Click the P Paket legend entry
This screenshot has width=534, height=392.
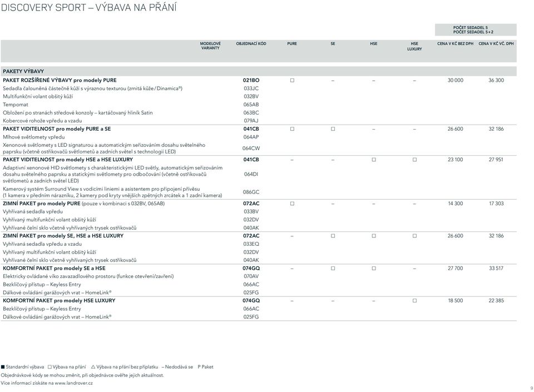[205, 367]
